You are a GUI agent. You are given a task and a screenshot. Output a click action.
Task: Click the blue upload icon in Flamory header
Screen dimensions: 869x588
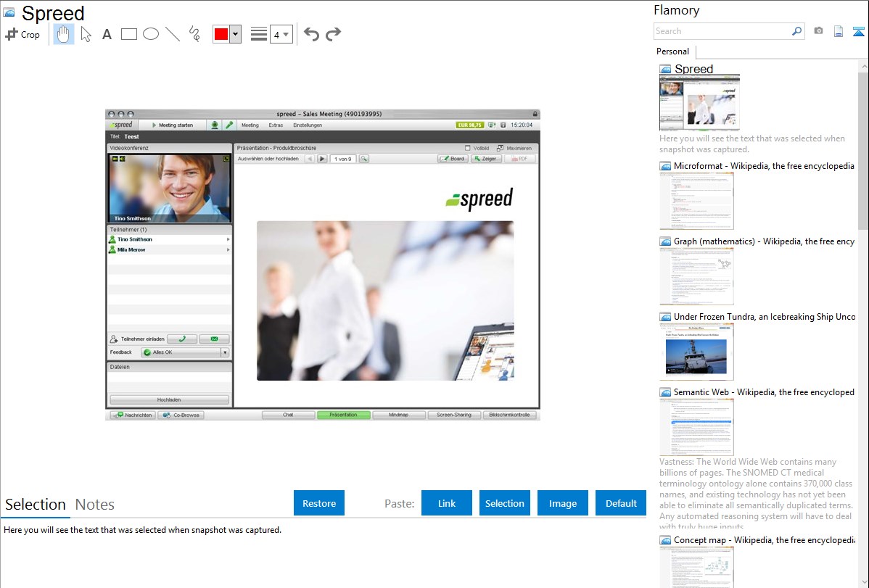858,31
